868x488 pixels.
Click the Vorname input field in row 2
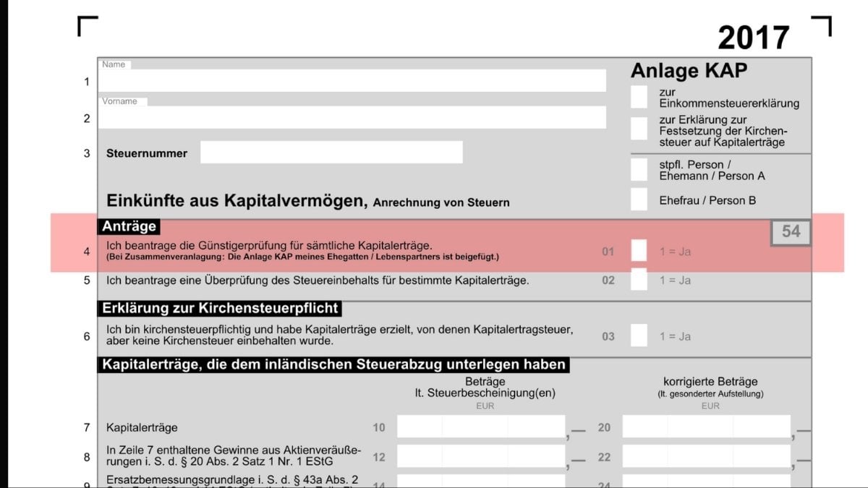click(352, 117)
